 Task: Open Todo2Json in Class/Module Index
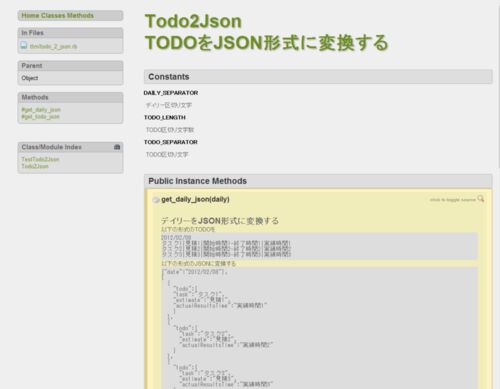pyautogui.click(x=35, y=166)
